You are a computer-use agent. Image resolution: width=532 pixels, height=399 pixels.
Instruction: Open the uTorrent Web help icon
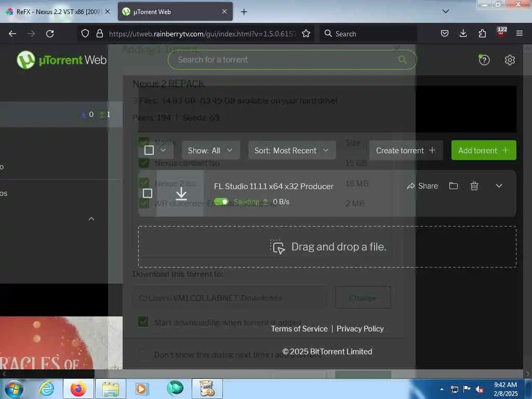pos(484,60)
